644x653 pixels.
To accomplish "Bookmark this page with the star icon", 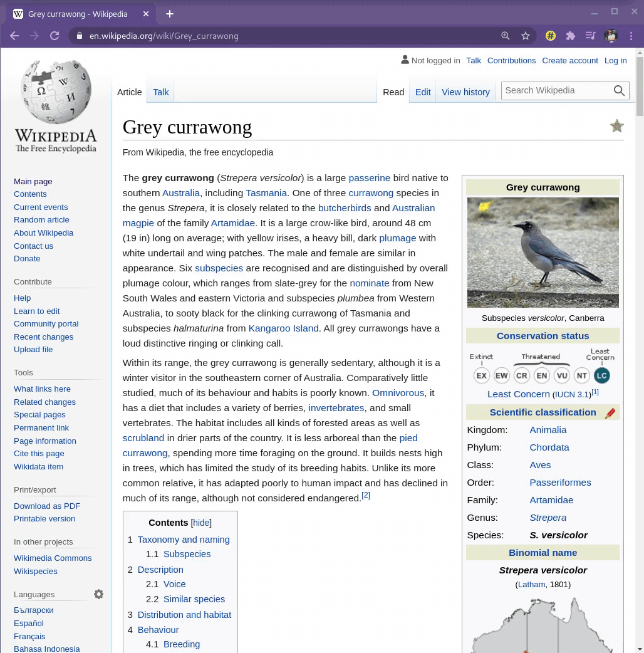I will pos(526,36).
